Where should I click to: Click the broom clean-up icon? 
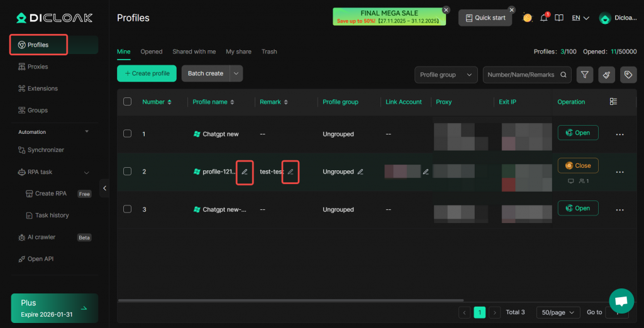(606, 75)
